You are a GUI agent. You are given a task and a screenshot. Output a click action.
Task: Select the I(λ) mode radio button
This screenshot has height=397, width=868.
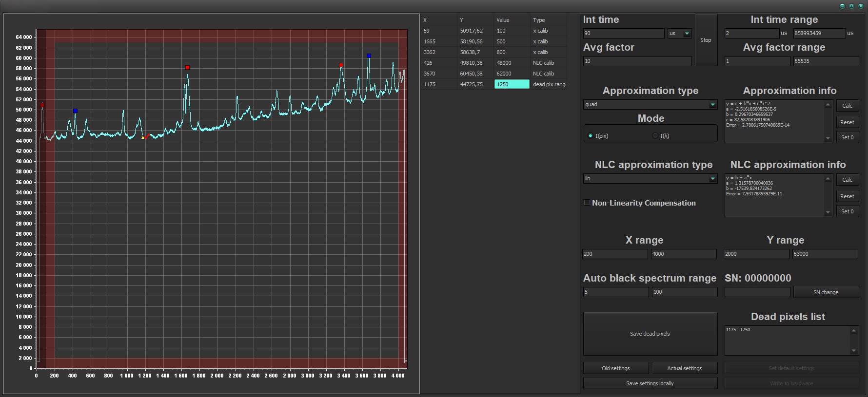tap(655, 136)
